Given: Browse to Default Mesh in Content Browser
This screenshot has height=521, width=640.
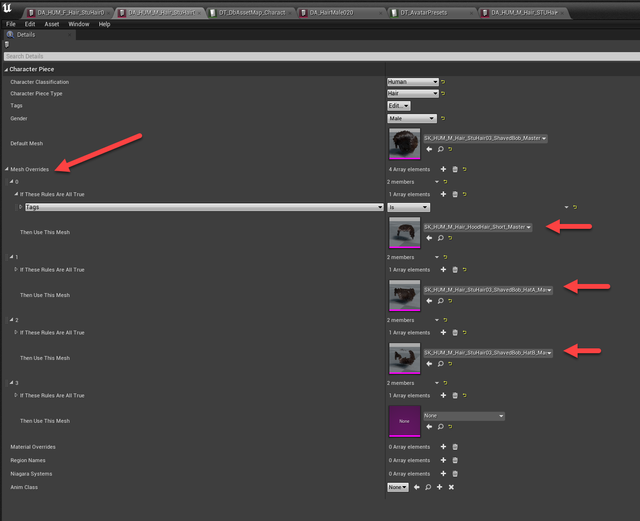Looking at the screenshot, I should click(x=440, y=149).
